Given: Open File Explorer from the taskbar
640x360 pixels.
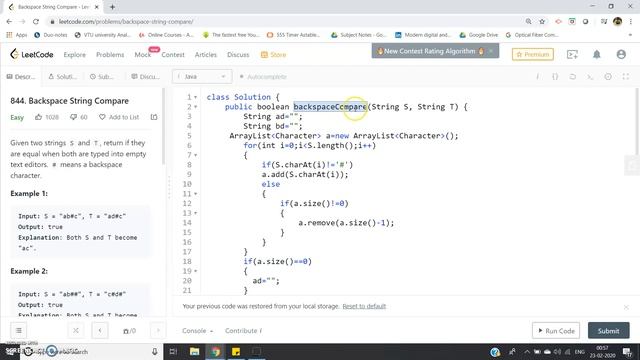Looking at the screenshot, I should pyautogui.click(x=194, y=351).
